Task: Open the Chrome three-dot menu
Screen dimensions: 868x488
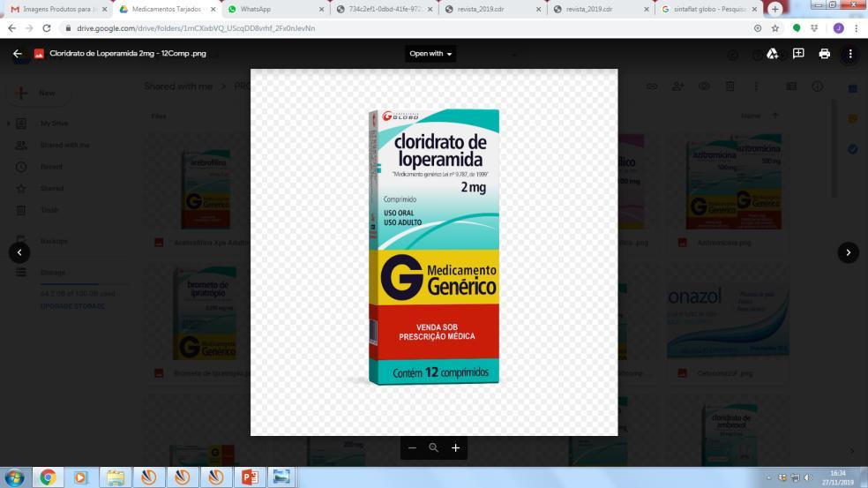Action: (857, 28)
